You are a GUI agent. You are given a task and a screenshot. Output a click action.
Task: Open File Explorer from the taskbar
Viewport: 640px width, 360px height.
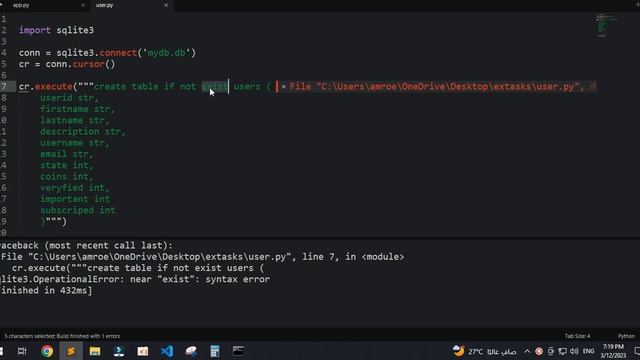[95, 351]
